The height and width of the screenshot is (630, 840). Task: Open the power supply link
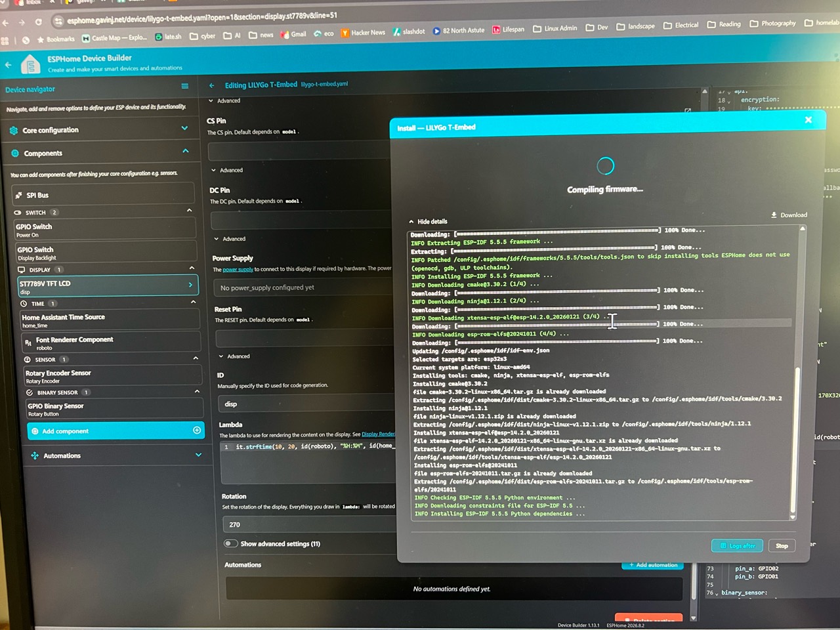click(238, 270)
